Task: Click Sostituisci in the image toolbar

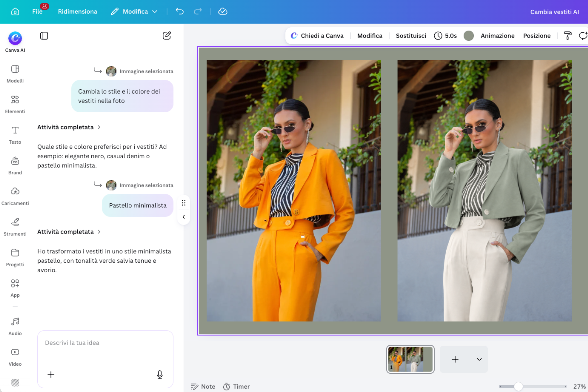Action: 411,36
